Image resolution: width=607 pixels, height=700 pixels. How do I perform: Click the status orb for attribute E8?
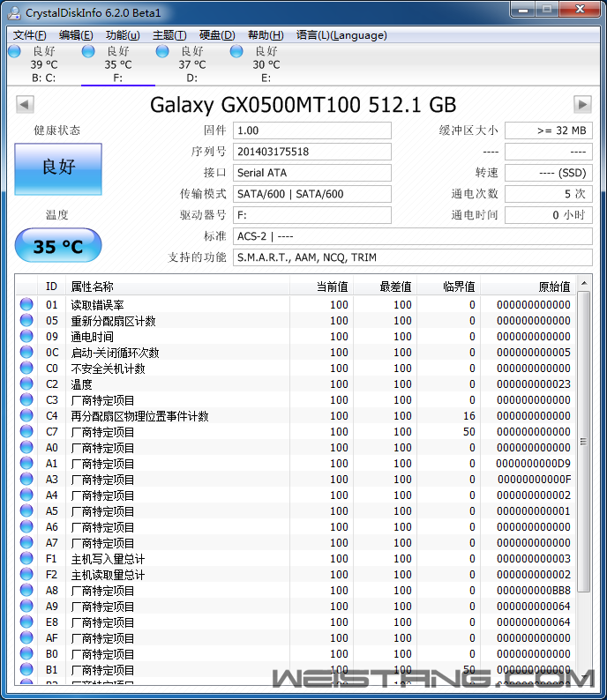26,622
